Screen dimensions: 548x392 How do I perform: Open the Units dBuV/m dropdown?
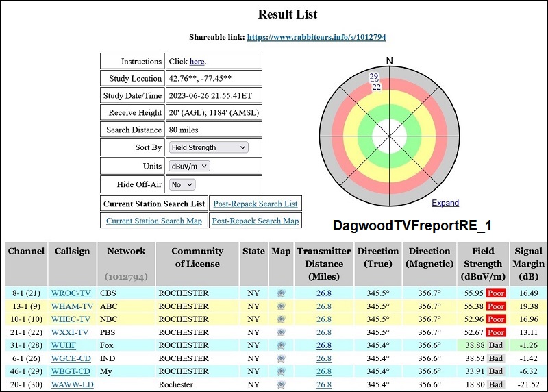pos(189,166)
